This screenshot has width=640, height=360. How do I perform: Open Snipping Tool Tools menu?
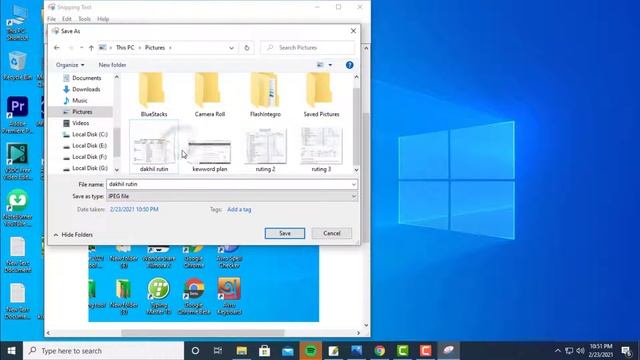click(x=84, y=19)
